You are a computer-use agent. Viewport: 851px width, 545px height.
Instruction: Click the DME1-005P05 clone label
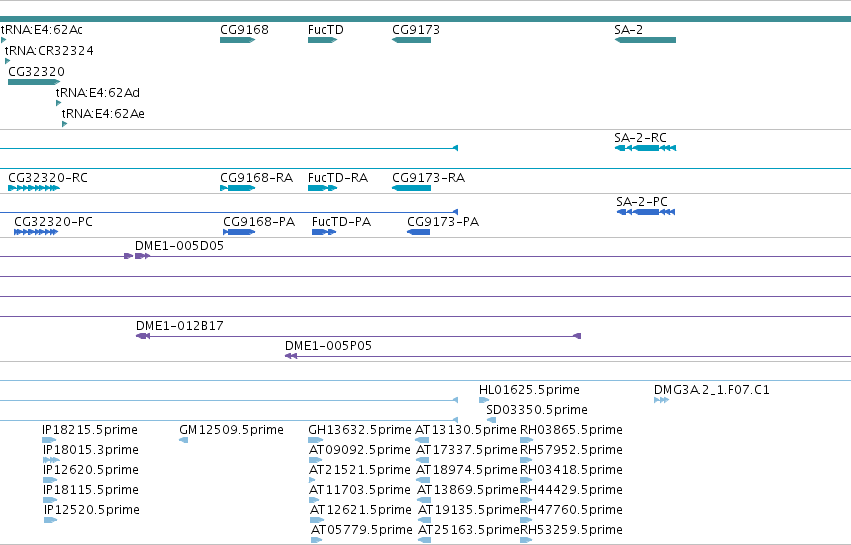click(x=328, y=346)
